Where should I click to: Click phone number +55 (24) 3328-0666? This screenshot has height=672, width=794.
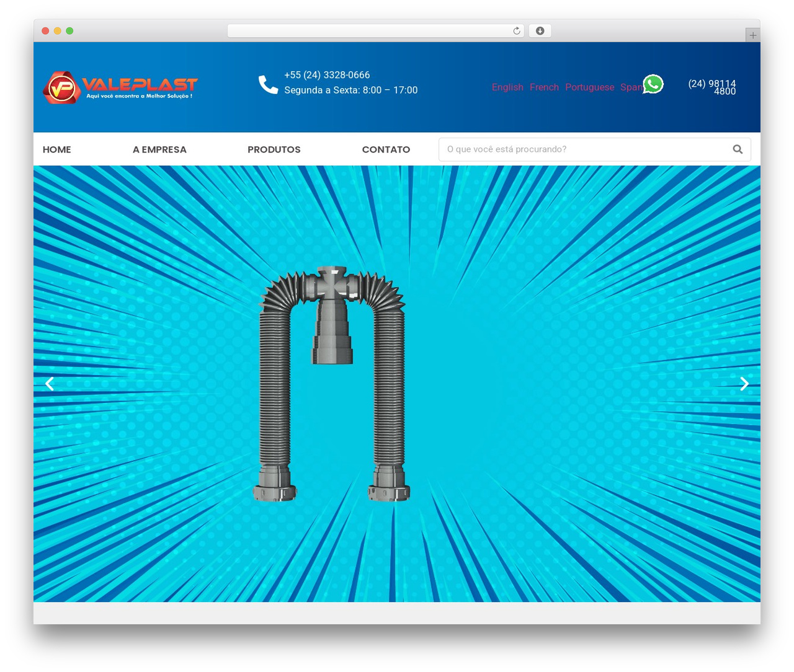click(x=327, y=75)
